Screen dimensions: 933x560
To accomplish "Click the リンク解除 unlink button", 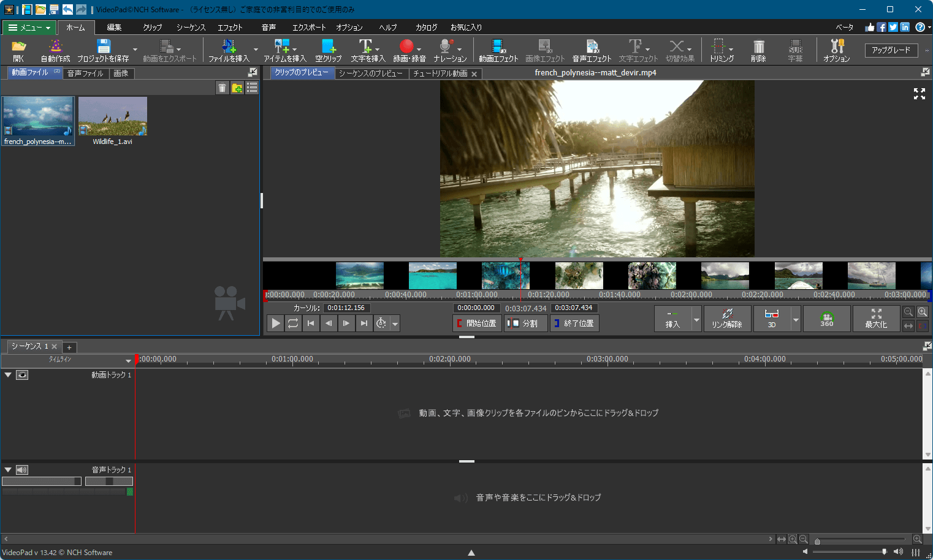I will click(727, 319).
